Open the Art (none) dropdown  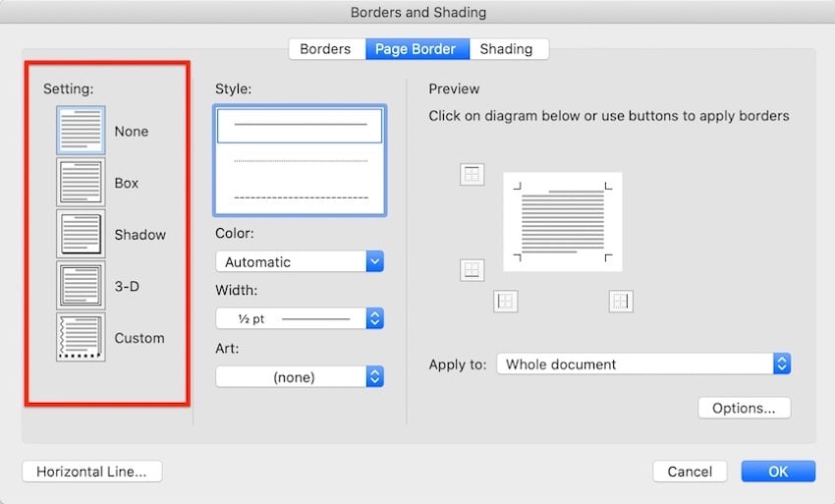300,376
